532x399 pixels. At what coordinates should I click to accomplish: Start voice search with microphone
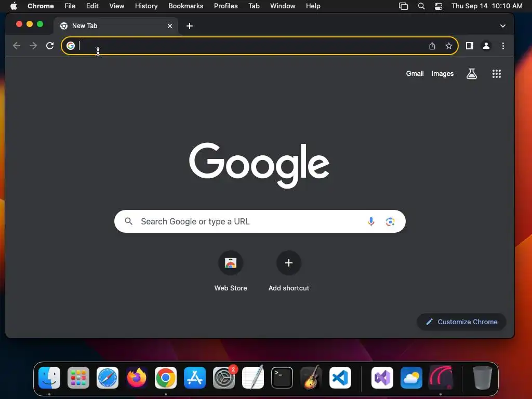(371, 221)
